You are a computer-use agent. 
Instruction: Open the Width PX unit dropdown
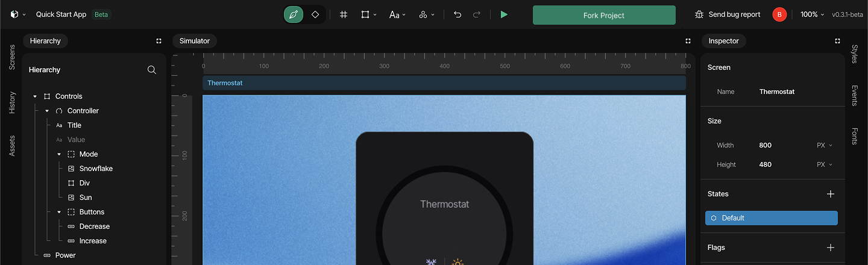[x=825, y=145]
